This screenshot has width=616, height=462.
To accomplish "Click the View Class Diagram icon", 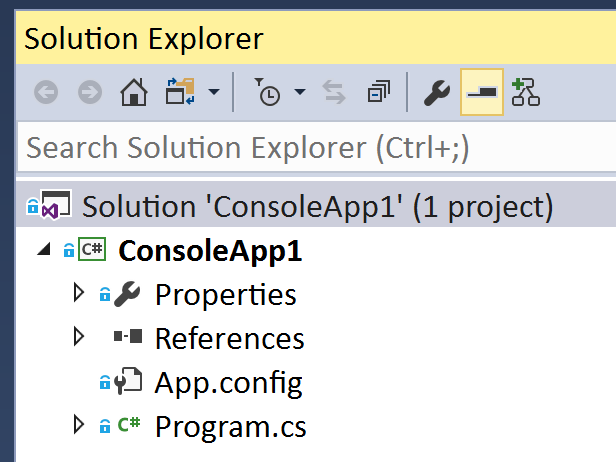I will coord(525,94).
